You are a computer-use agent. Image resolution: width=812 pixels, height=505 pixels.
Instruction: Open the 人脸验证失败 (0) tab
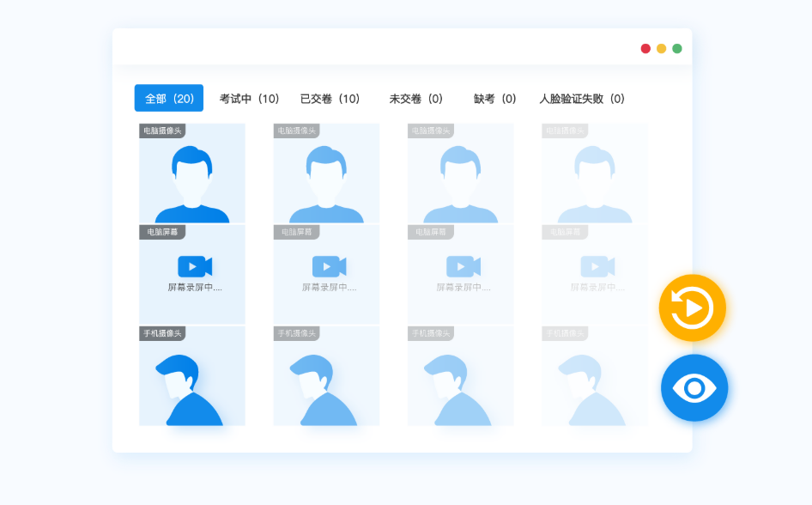[x=581, y=99]
